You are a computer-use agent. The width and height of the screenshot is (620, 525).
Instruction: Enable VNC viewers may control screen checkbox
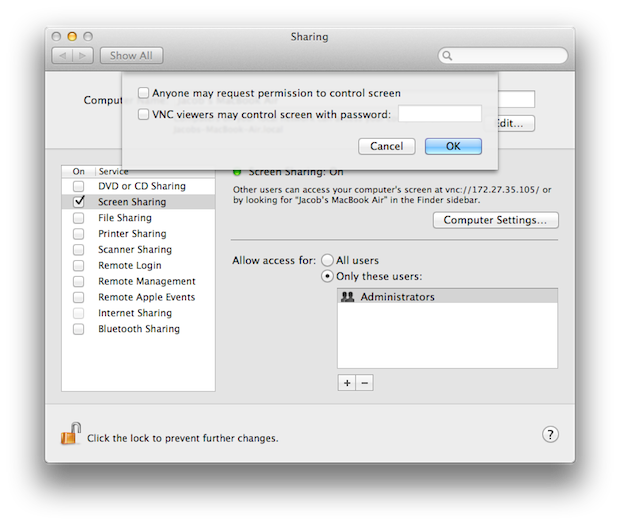coord(143,114)
